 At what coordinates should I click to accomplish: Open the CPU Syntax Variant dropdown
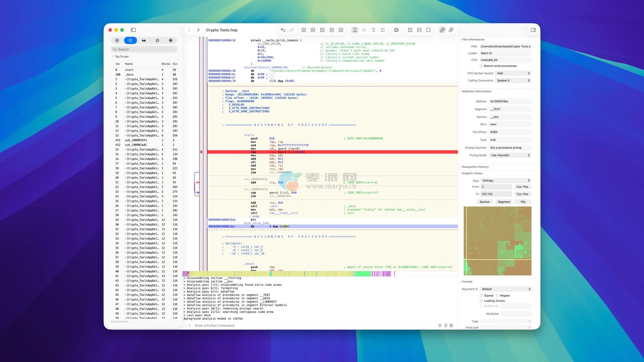click(513, 73)
